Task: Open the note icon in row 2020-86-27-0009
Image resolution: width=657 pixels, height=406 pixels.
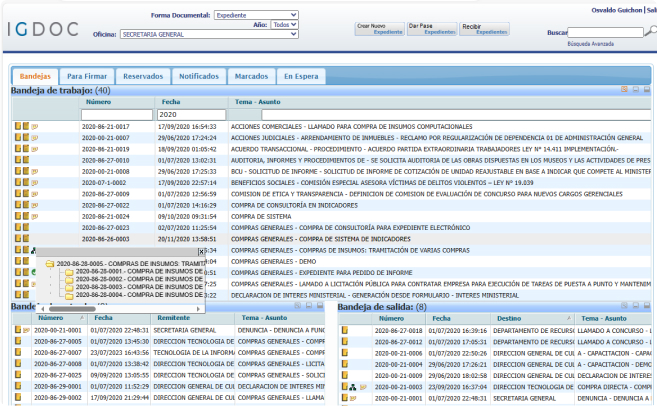Action: [35, 194]
